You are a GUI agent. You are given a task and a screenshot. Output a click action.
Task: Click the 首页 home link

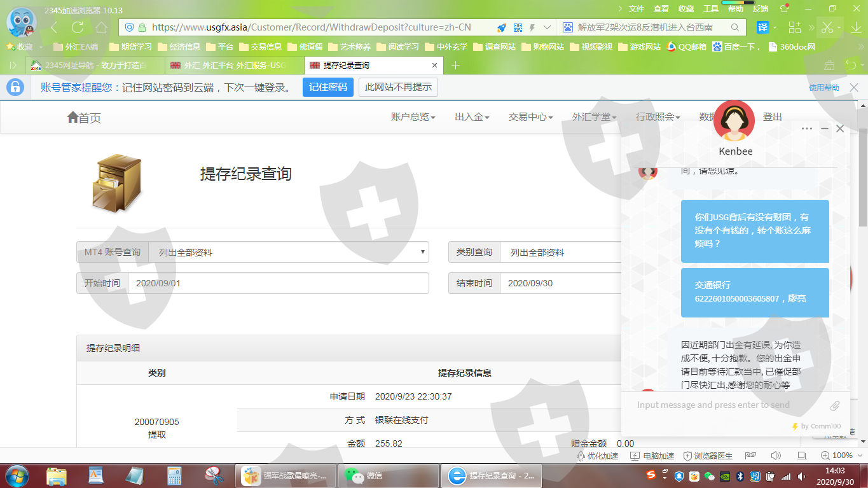(x=84, y=118)
